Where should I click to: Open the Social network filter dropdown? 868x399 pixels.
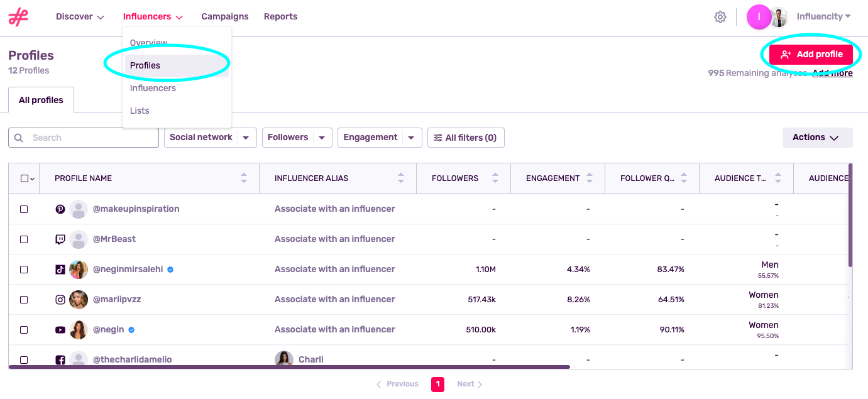210,137
